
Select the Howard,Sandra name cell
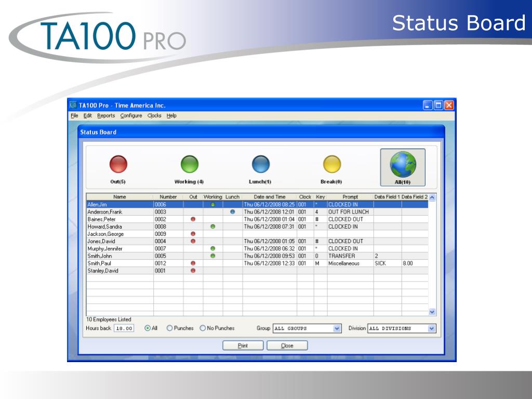pos(120,227)
